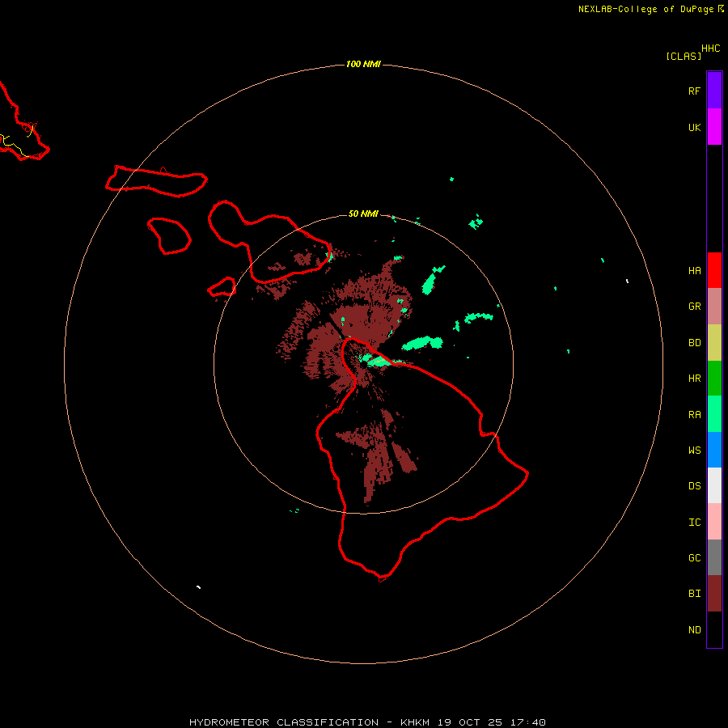Click the HHC product label
The width and height of the screenshot is (728, 728).
coord(710,49)
